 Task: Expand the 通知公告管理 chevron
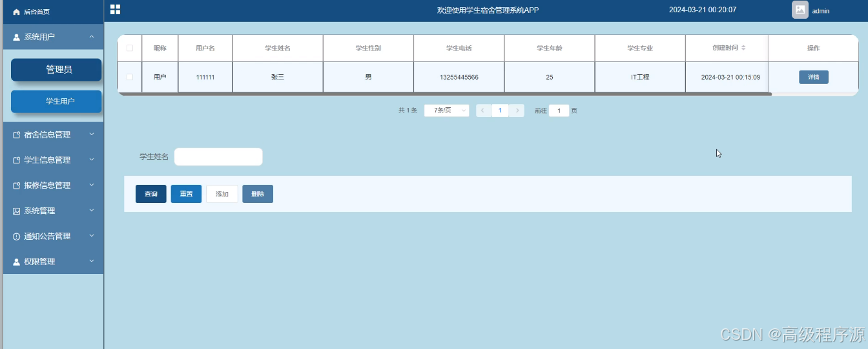(x=92, y=236)
